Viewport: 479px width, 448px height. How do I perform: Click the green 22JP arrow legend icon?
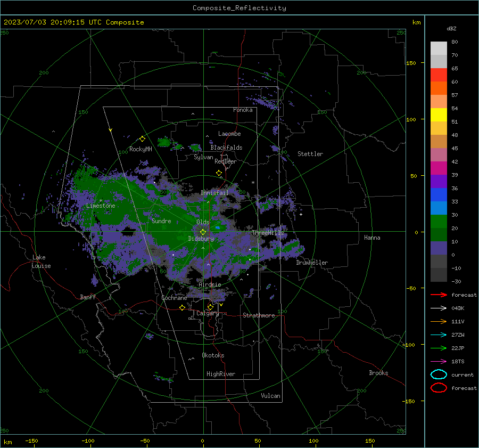tap(439, 348)
